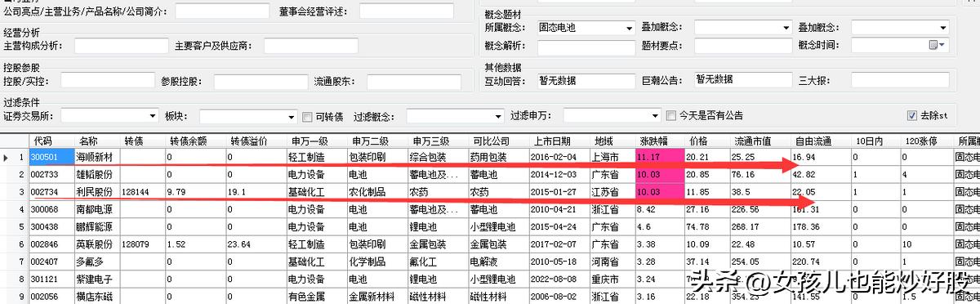Click the 公司亮点/主营业务 input field

(x=222, y=11)
